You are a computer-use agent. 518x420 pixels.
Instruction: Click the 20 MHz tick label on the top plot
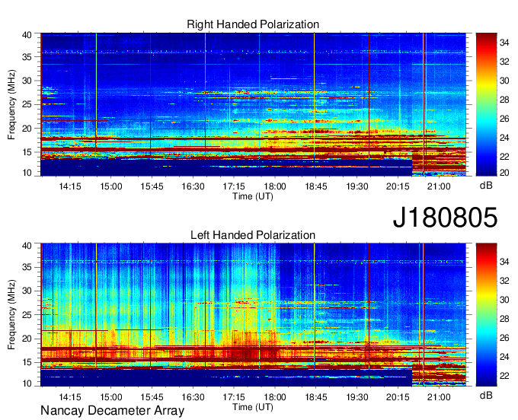[27, 129]
